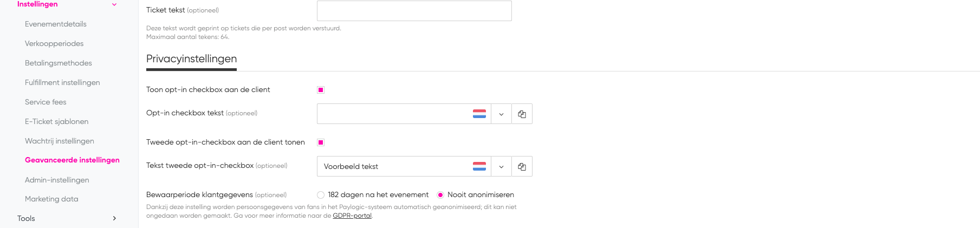
Task: Click the Voorbeeld tekst input field
Action: (395, 166)
